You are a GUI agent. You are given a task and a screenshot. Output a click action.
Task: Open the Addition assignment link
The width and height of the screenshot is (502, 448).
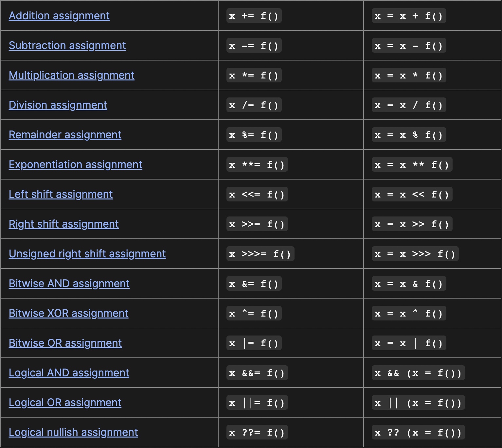click(59, 16)
